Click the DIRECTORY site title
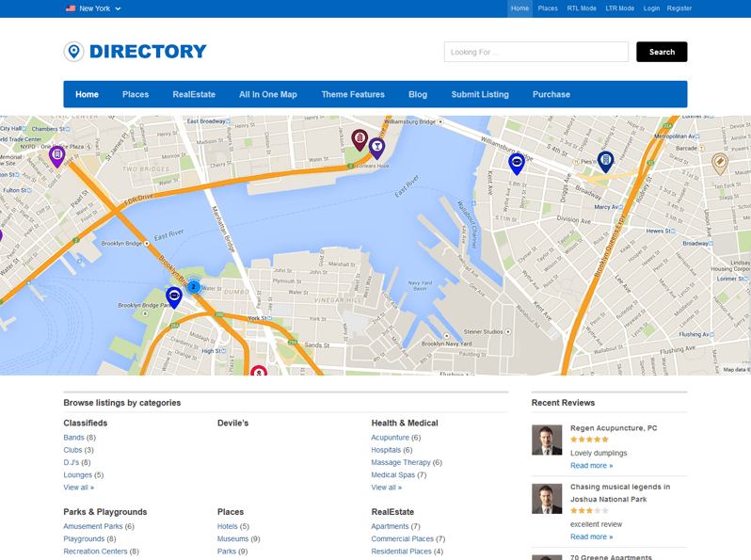The width and height of the screenshot is (751, 560). pyautogui.click(x=148, y=51)
